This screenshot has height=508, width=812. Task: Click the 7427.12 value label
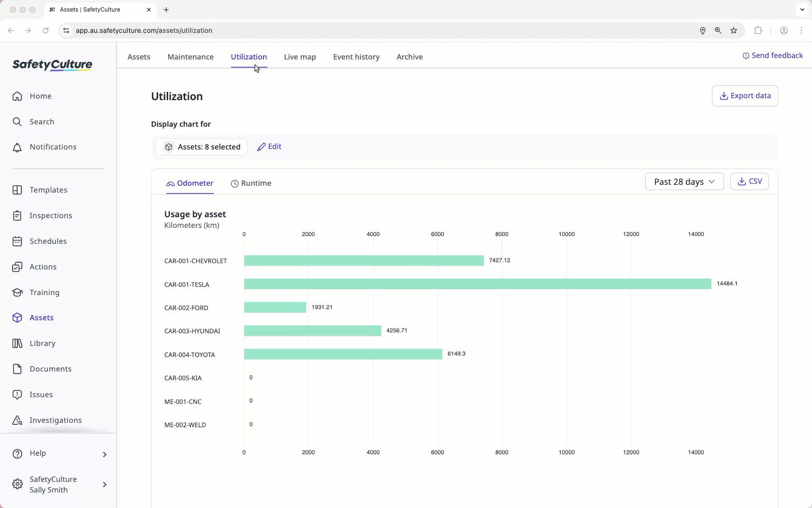pos(500,260)
